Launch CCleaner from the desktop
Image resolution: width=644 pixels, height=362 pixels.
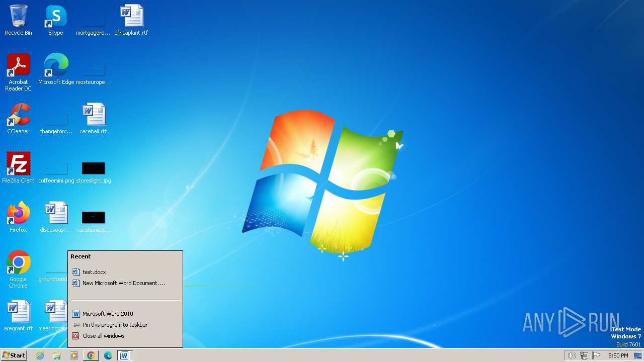[18, 119]
